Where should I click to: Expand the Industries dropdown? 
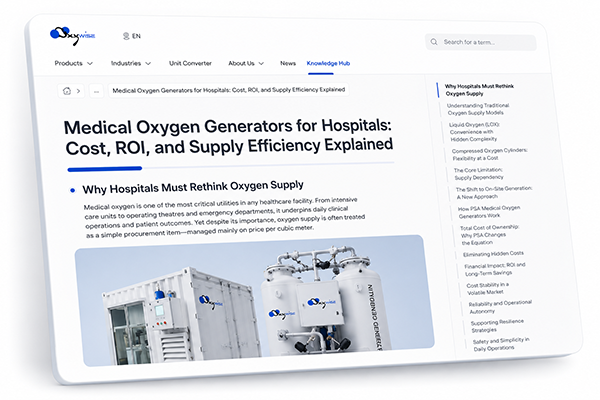click(131, 63)
